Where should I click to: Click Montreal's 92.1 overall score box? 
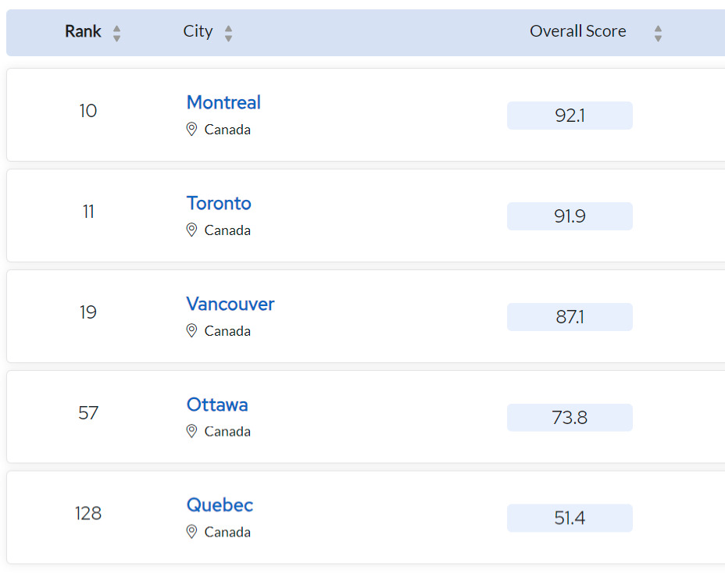[570, 116]
